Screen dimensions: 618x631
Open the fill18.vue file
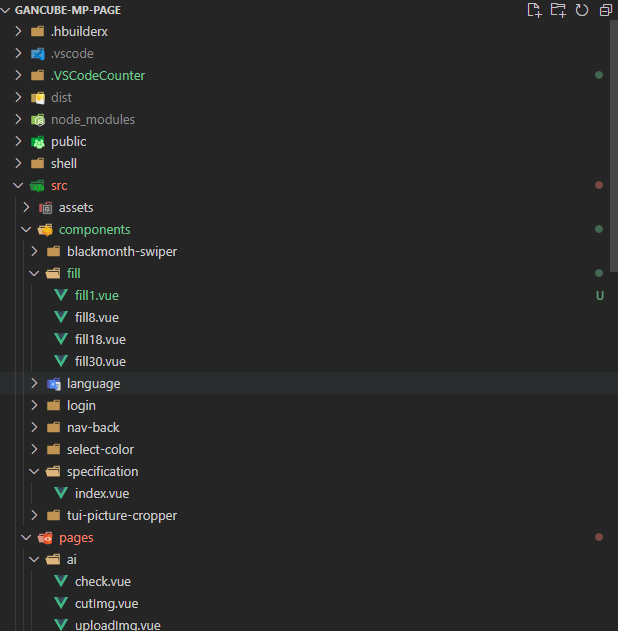100,340
